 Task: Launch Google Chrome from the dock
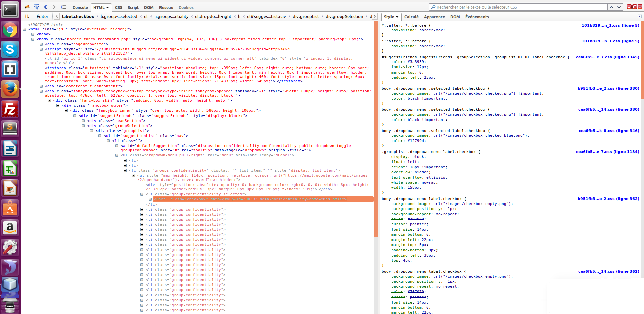[x=10, y=30]
